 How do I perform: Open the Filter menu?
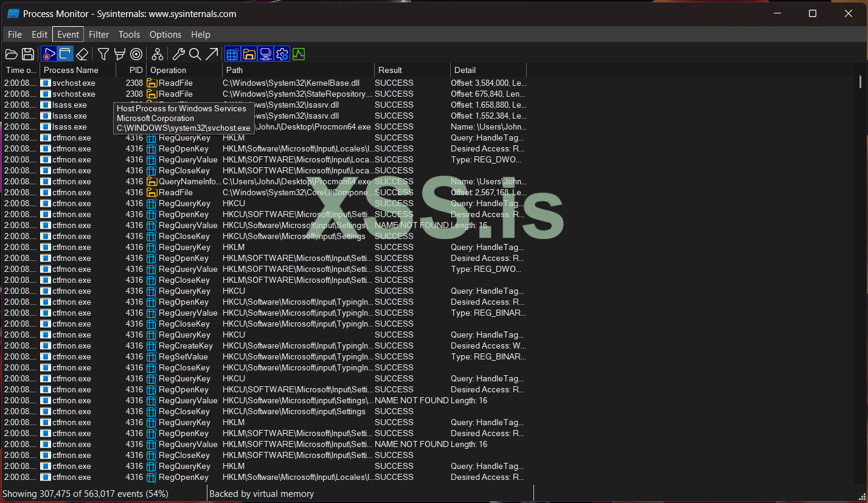(x=99, y=34)
